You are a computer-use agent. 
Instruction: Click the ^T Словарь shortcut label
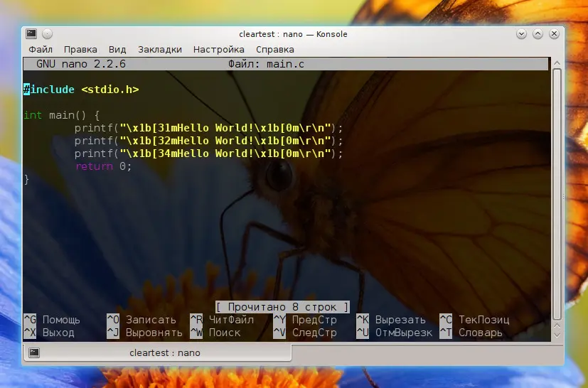pos(471,333)
